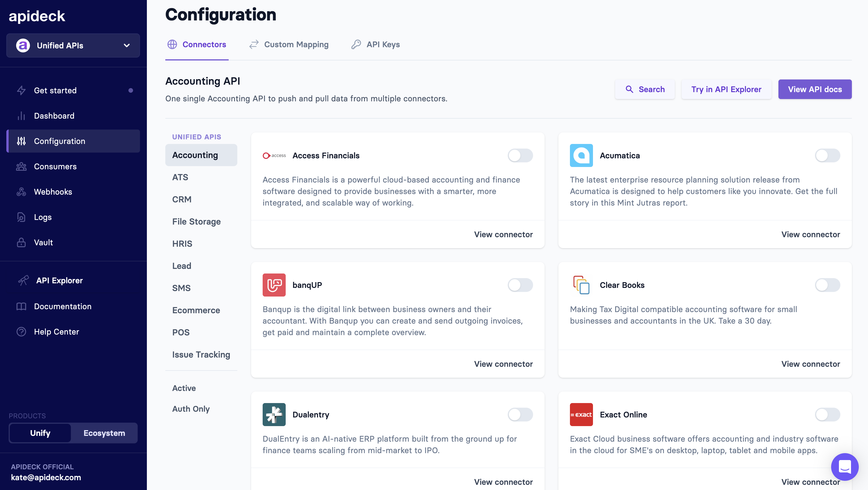Viewport: 868px width, 490px height.
Task: Open the chat support bubble icon
Action: 844,467
